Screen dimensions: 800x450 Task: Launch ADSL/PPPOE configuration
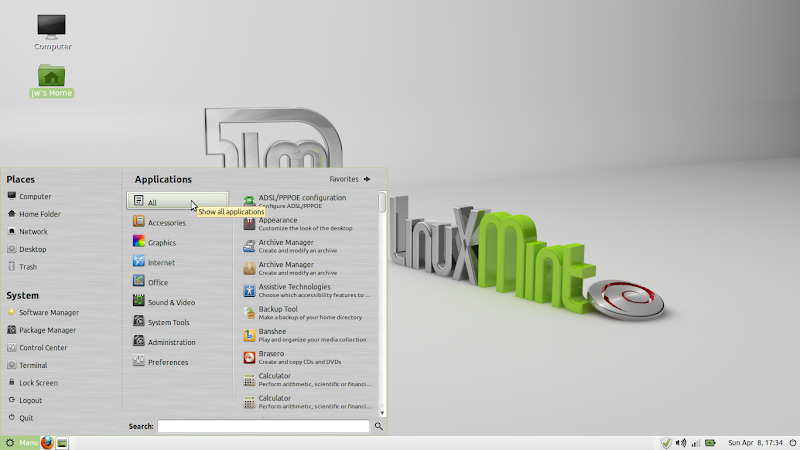308,201
